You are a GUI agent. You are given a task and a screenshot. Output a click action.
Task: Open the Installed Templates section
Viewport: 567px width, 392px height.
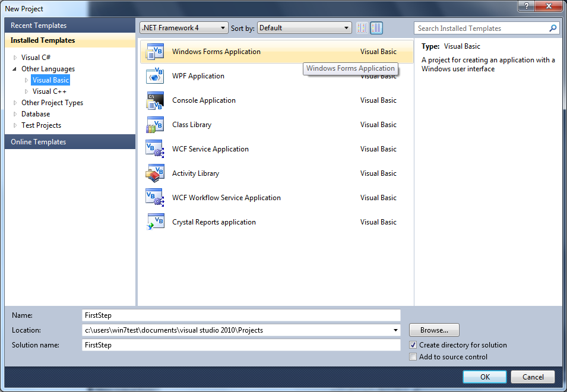(x=70, y=40)
